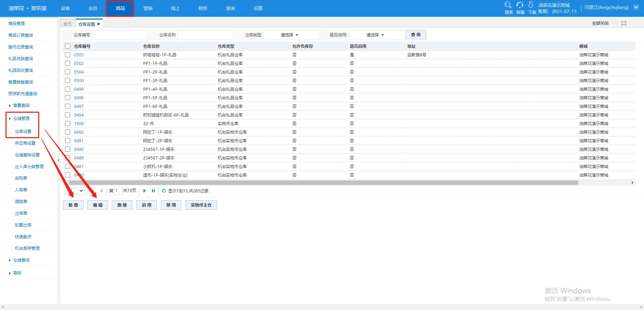Tick the select-all checkbox in table header

[x=67, y=46]
